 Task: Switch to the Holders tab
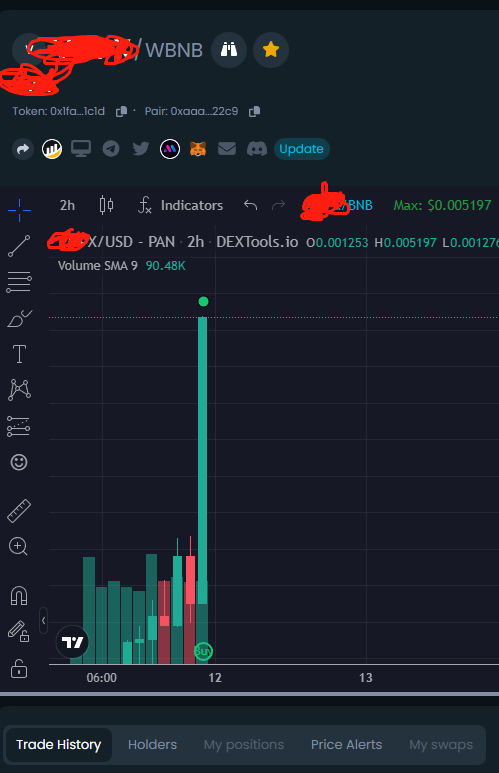click(x=152, y=744)
